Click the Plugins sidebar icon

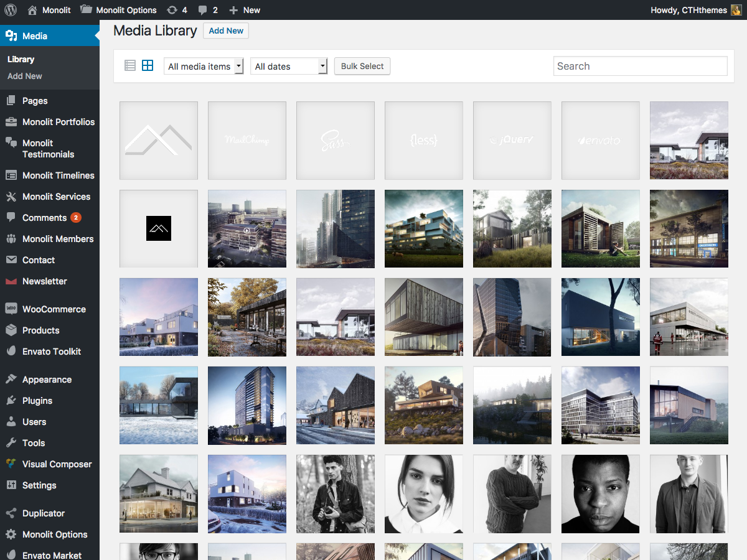point(11,401)
